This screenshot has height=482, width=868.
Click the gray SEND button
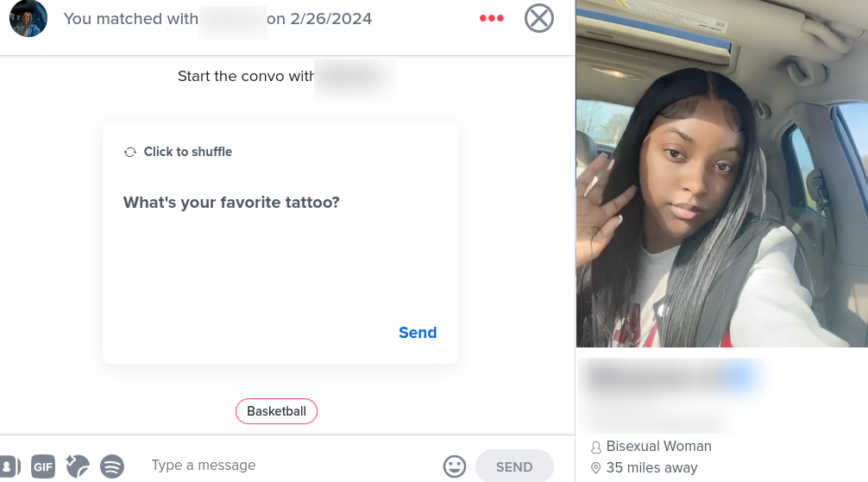coord(514,466)
